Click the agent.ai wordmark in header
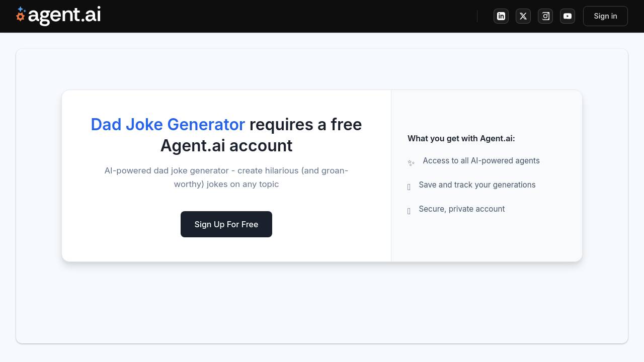644x362 pixels. [x=64, y=15]
